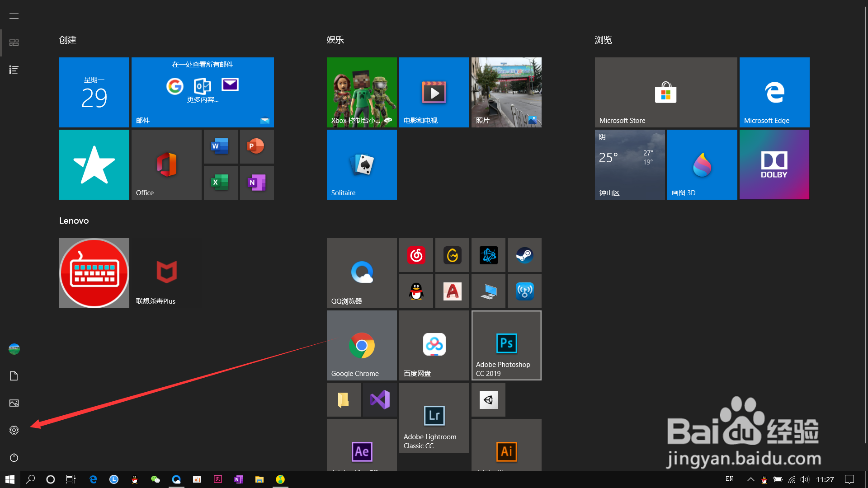Launch NetEase Cloud Music red tile

point(416,255)
